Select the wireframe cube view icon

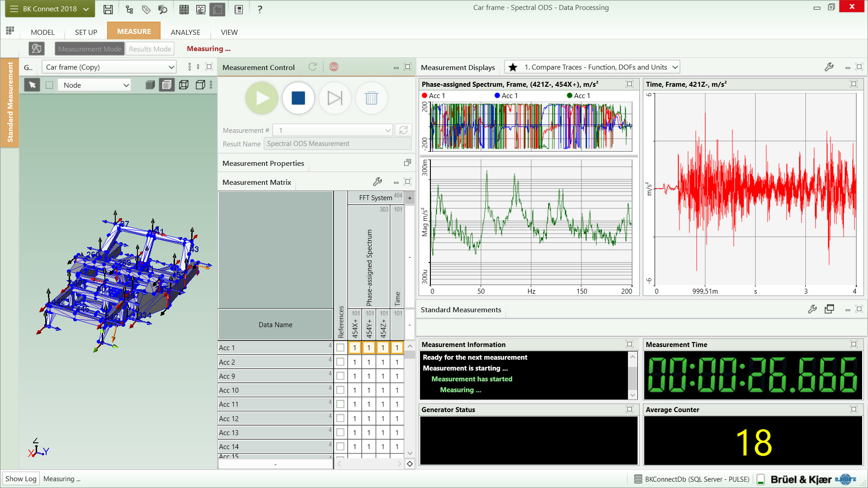184,85
